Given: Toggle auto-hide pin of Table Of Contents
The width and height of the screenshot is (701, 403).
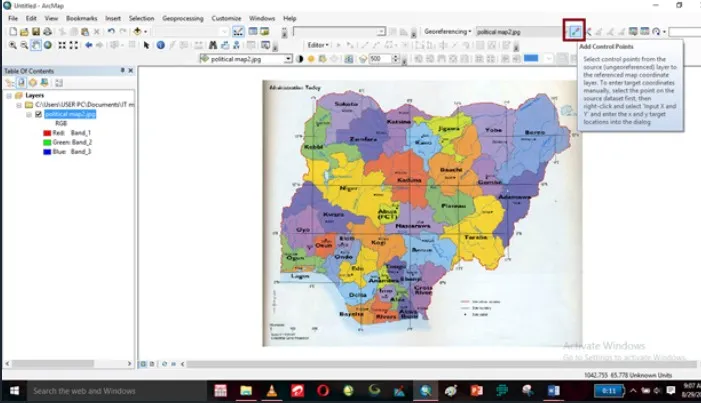Looking at the screenshot, I should [x=122, y=71].
